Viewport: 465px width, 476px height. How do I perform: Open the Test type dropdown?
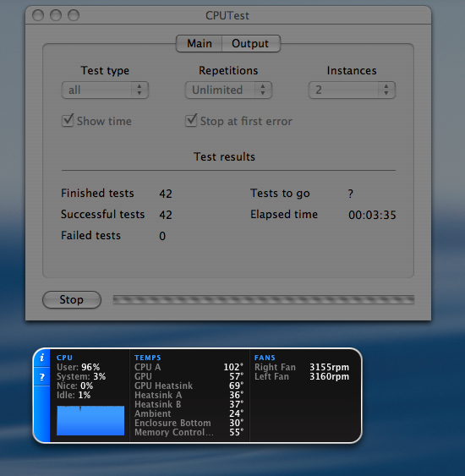tap(105, 90)
